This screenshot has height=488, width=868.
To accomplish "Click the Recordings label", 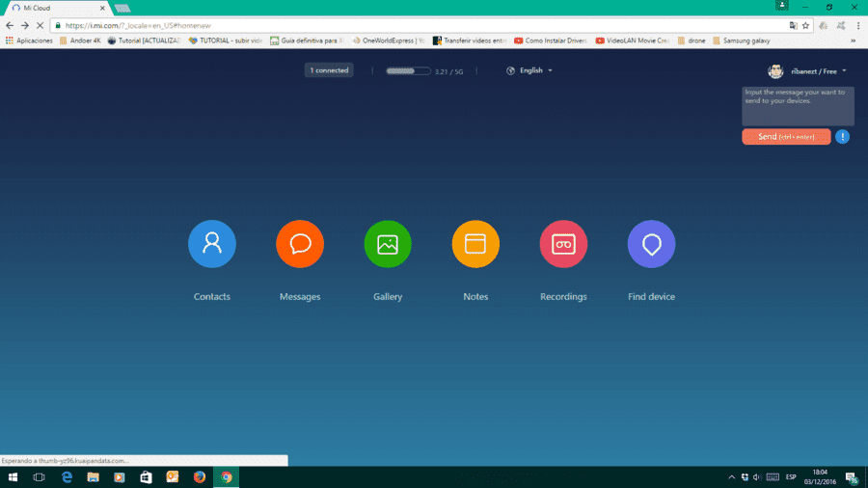I will coord(563,297).
